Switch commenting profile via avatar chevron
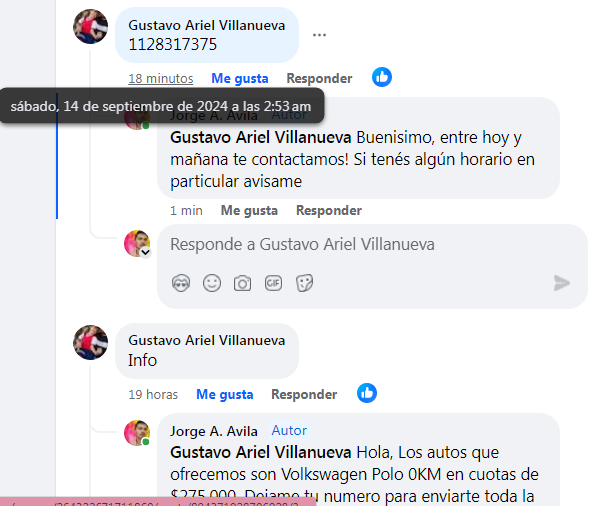Screen dimensions: 593x506 pos(146,252)
